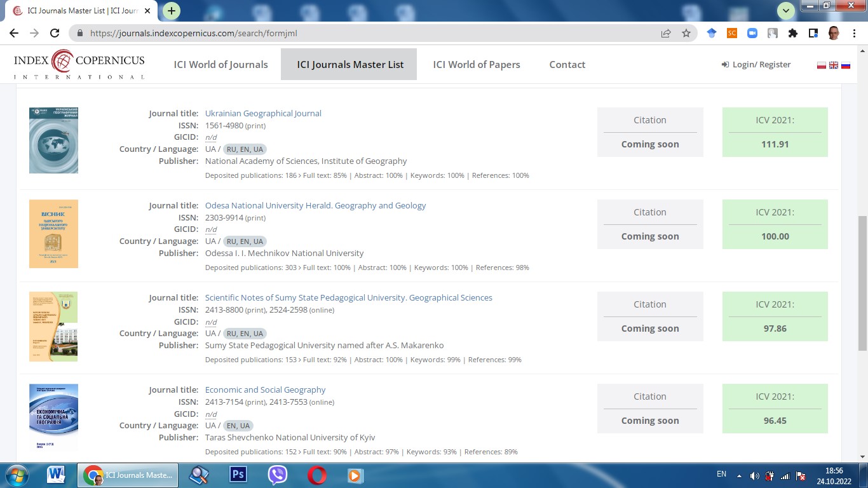Show hidden system tray icons arrow
868x488 pixels.
[739, 475]
